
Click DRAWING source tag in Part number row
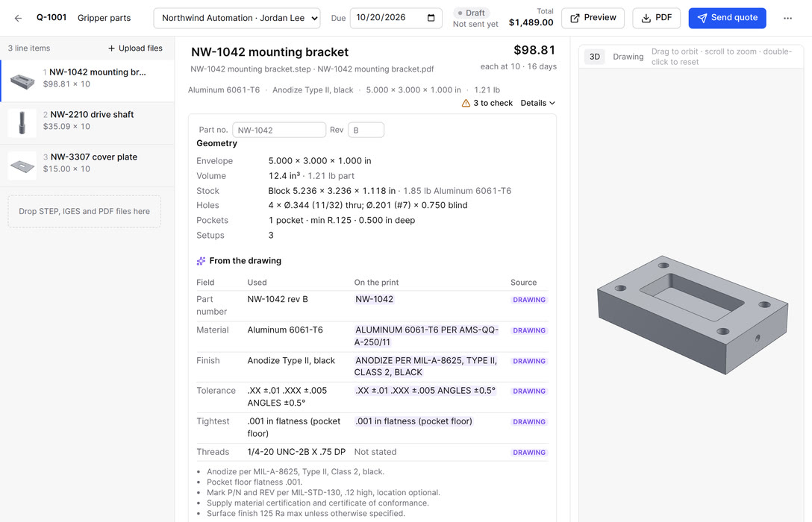(x=528, y=300)
